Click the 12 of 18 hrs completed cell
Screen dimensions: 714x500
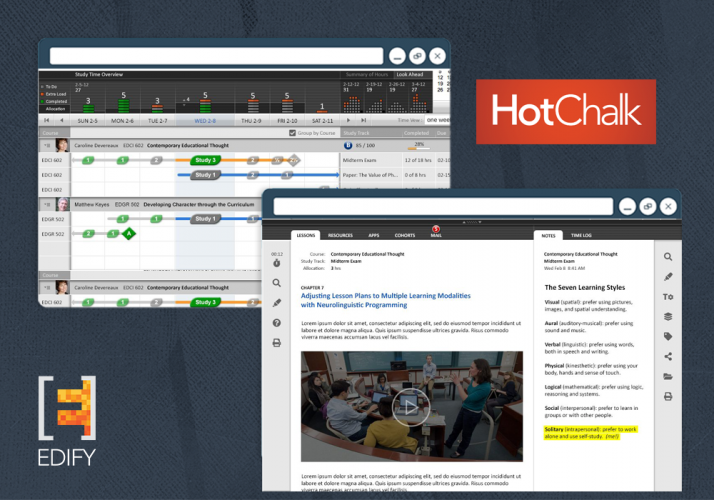(x=418, y=160)
